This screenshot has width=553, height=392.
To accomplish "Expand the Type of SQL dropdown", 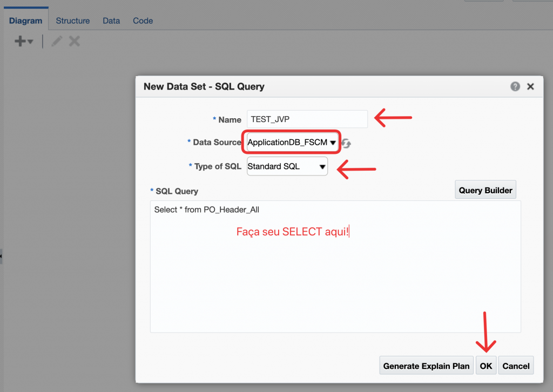I will (287, 166).
